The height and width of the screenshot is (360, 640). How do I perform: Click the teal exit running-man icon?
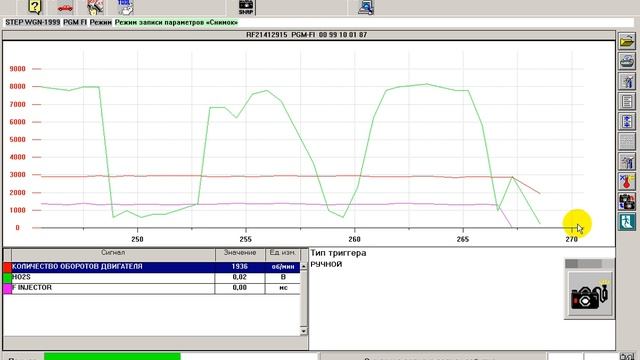click(x=627, y=222)
